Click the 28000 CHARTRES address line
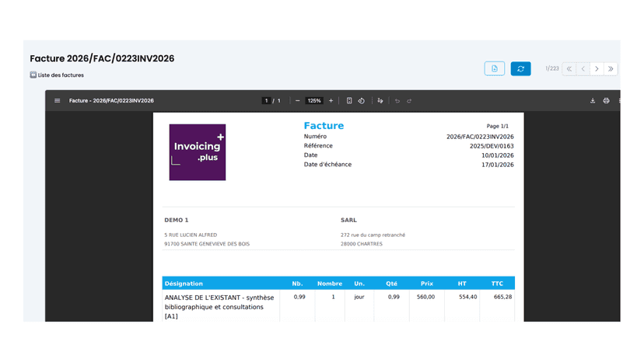 coord(362,244)
